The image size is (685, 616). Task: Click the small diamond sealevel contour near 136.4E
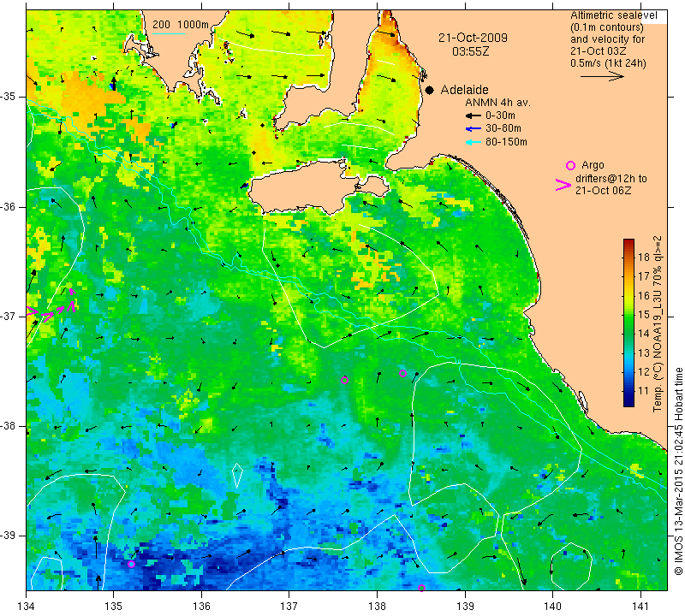237,476
